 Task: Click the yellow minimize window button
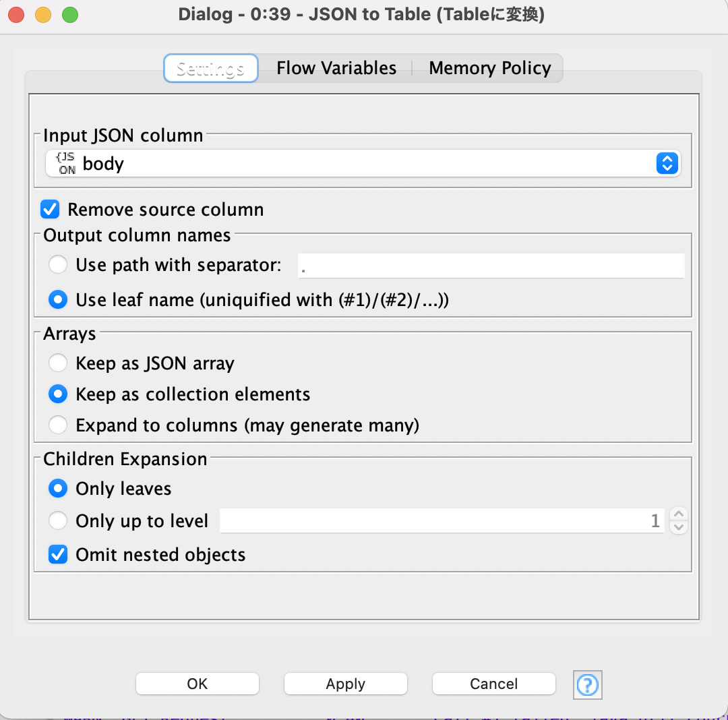coord(43,15)
